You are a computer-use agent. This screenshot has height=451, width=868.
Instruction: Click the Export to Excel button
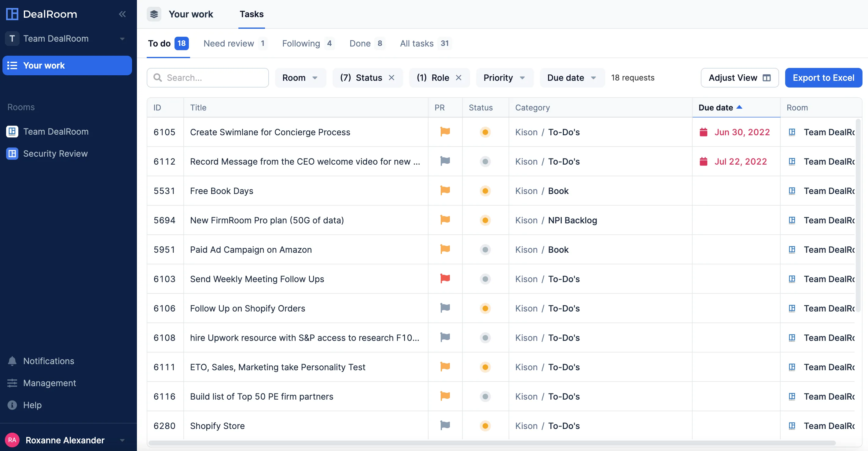click(x=823, y=78)
